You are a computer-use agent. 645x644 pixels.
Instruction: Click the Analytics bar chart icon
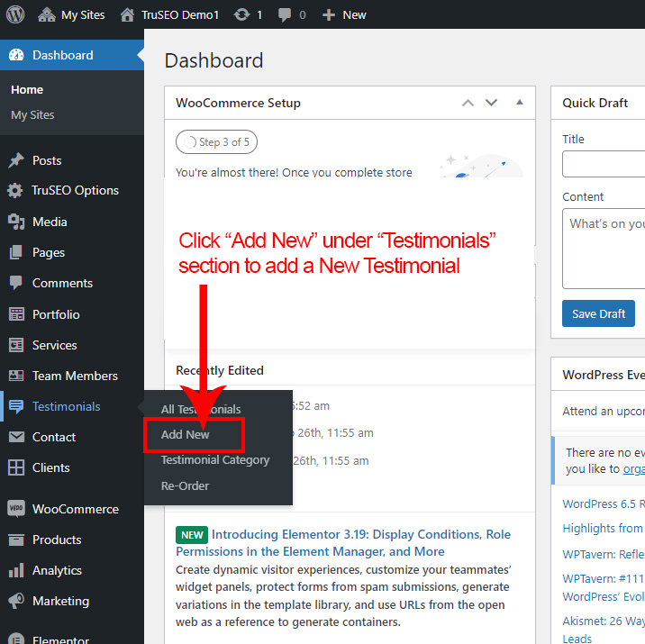pyautogui.click(x=16, y=570)
